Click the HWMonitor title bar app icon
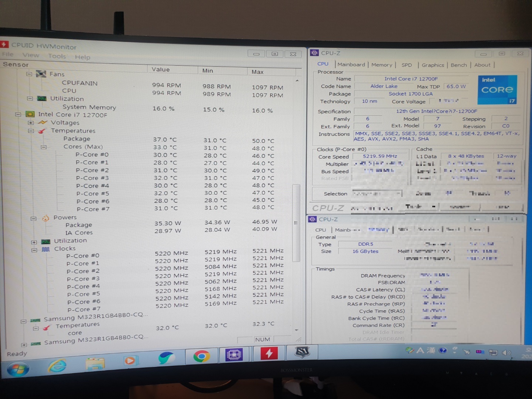Image resolution: width=532 pixels, height=399 pixels. tap(4, 44)
